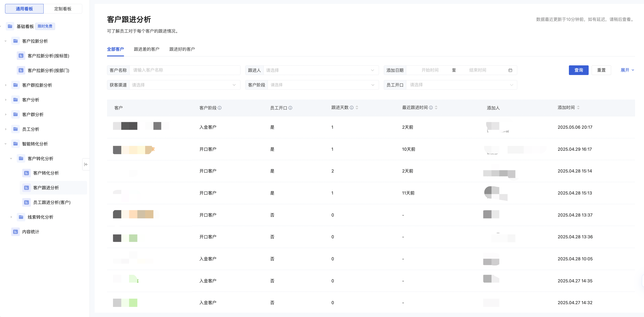The width and height of the screenshot is (644, 317).
Task: Sort table by 跟进天数 arrows
Action: coord(357,108)
